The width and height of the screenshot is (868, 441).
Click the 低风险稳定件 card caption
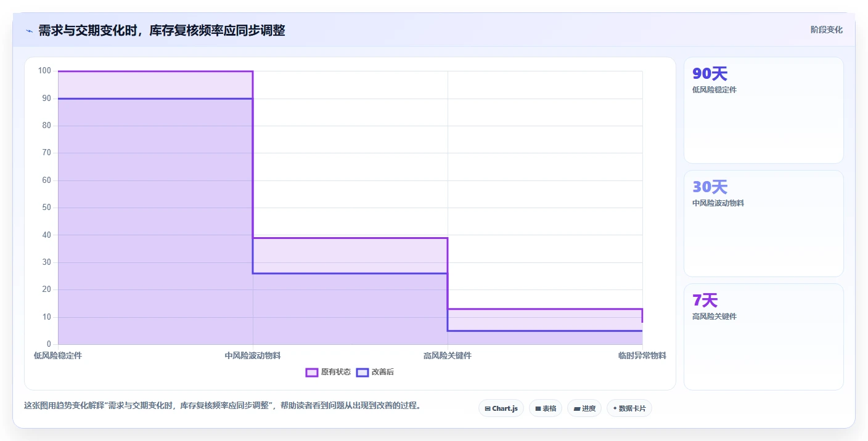tap(714, 90)
